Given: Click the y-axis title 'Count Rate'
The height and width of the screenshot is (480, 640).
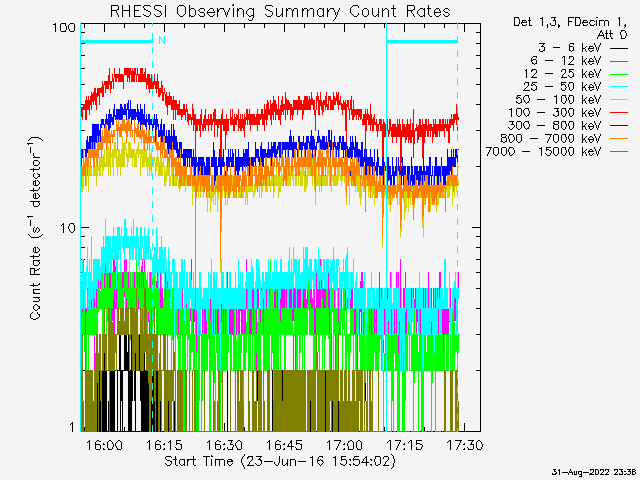Looking at the screenshot, I should pos(36,283).
